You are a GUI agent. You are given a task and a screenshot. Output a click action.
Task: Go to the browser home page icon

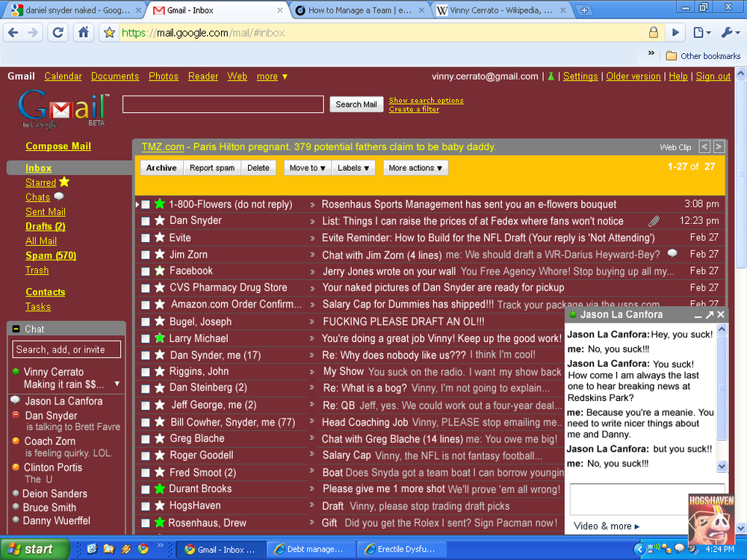click(84, 32)
